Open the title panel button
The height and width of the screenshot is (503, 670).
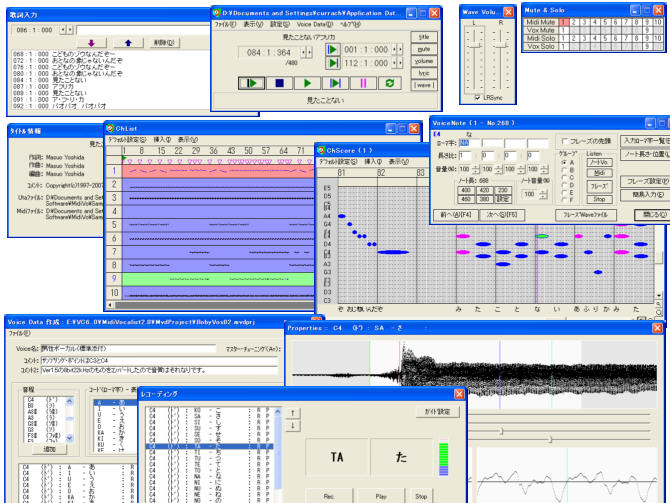[424, 37]
